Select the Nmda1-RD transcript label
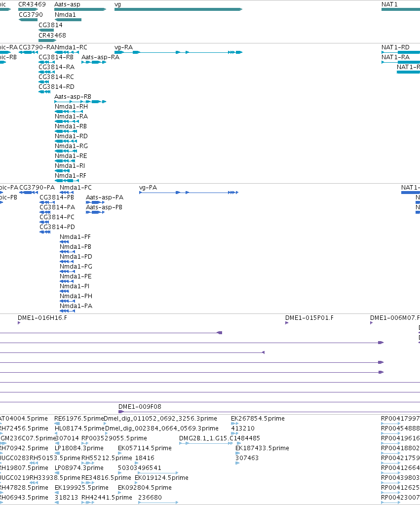 coord(71,136)
